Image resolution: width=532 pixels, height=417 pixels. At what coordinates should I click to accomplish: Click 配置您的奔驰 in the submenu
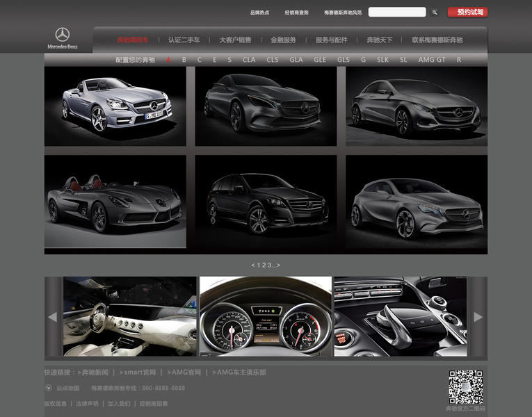tap(135, 60)
